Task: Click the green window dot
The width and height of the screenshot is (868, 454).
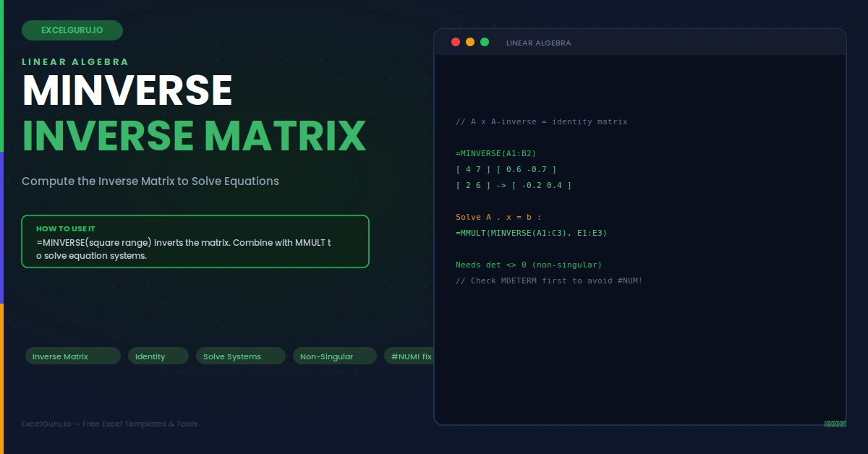Action: [x=485, y=42]
